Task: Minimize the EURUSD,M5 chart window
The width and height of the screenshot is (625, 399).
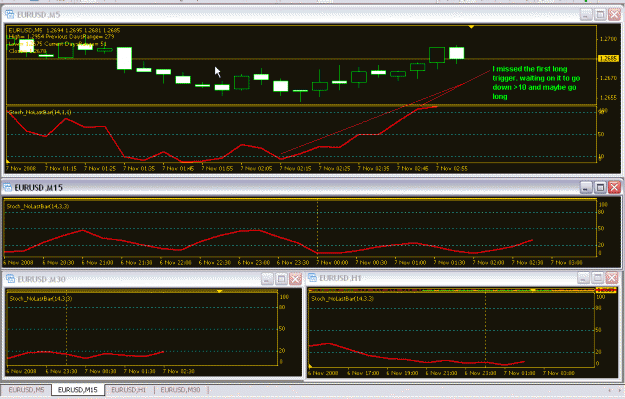Action: pos(586,15)
